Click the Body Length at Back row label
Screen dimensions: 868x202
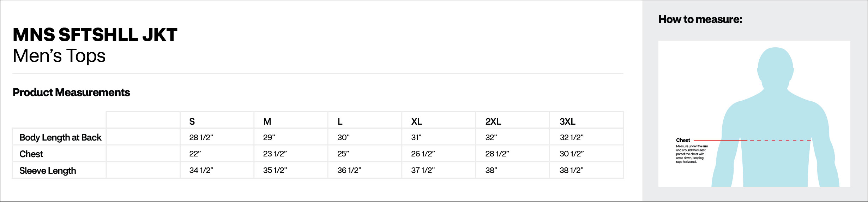pyautogui.click(x=60, y=137)
